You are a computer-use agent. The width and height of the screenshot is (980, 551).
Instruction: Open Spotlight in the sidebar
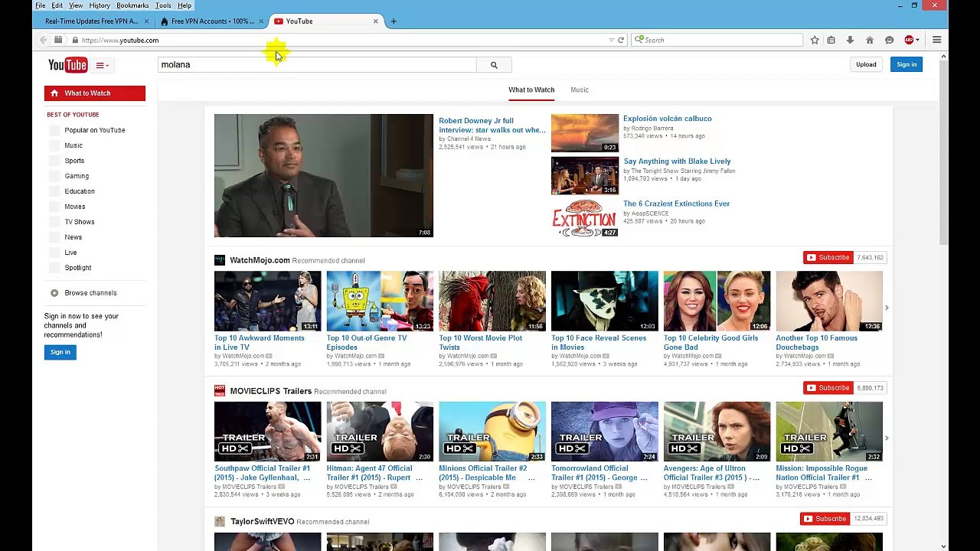78,268
